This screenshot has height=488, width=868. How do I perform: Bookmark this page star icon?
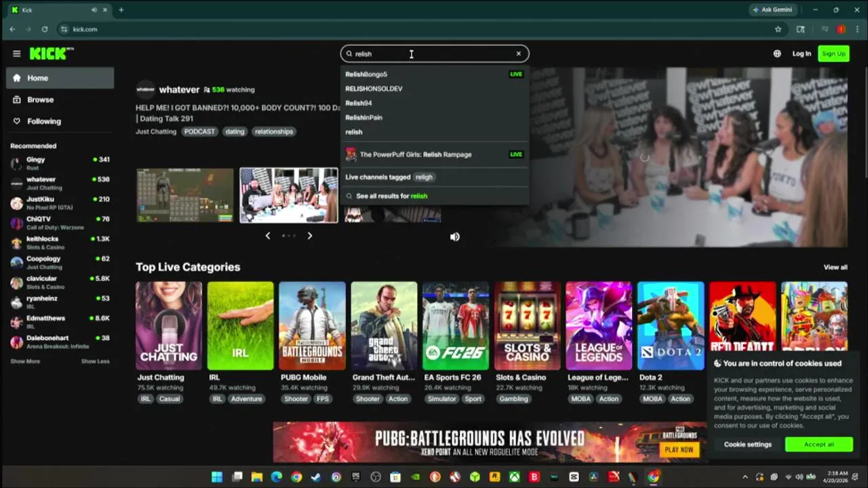tap(778, 29)
